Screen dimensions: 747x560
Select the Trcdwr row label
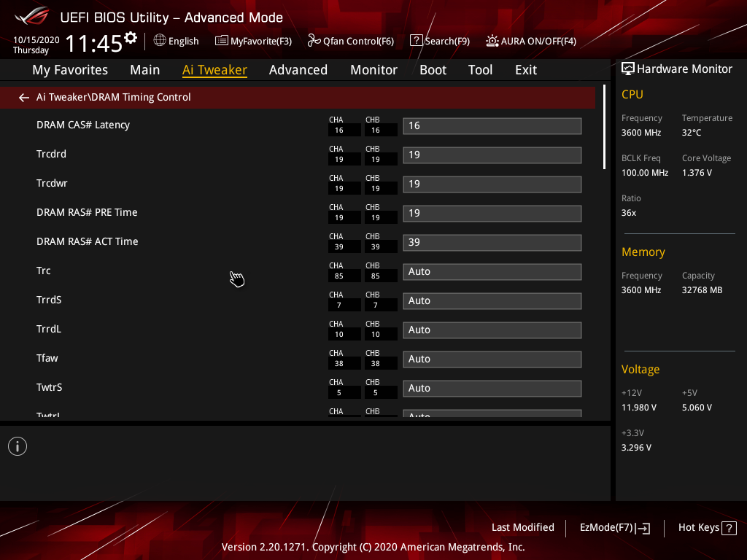coord(52,183)
